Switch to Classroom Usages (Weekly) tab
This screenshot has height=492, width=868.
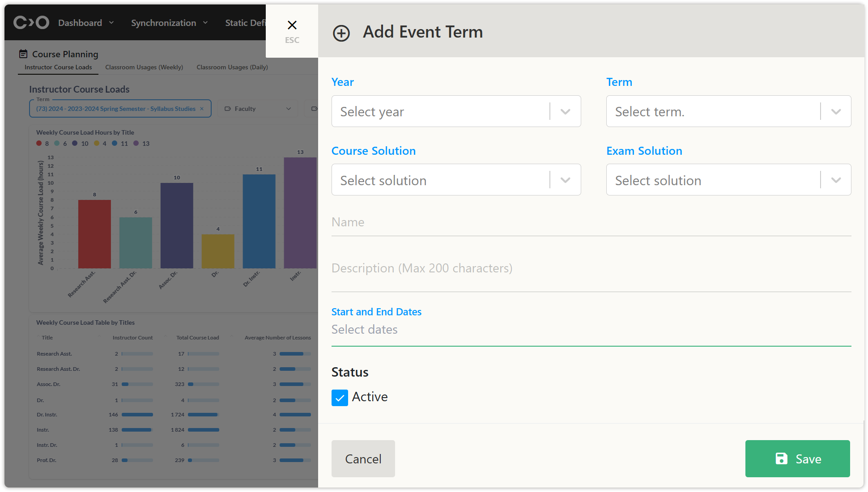[144, 67]
